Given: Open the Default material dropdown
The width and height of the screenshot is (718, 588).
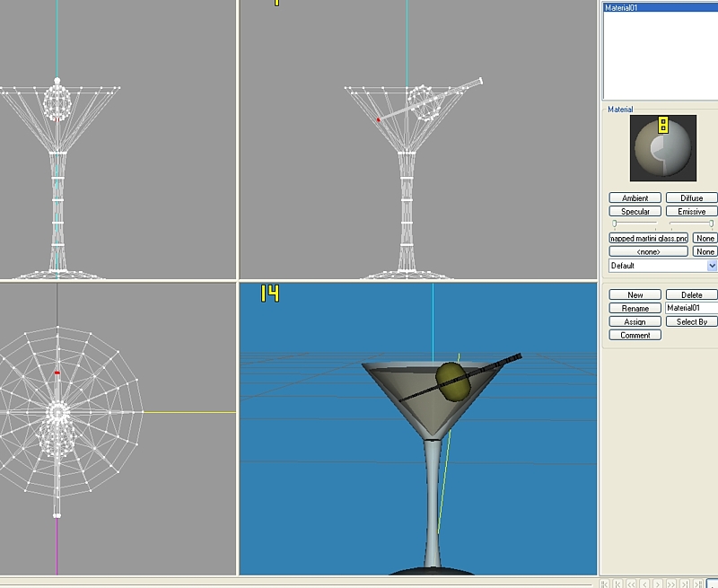Looking at the screenshot, I should (712, 266).
